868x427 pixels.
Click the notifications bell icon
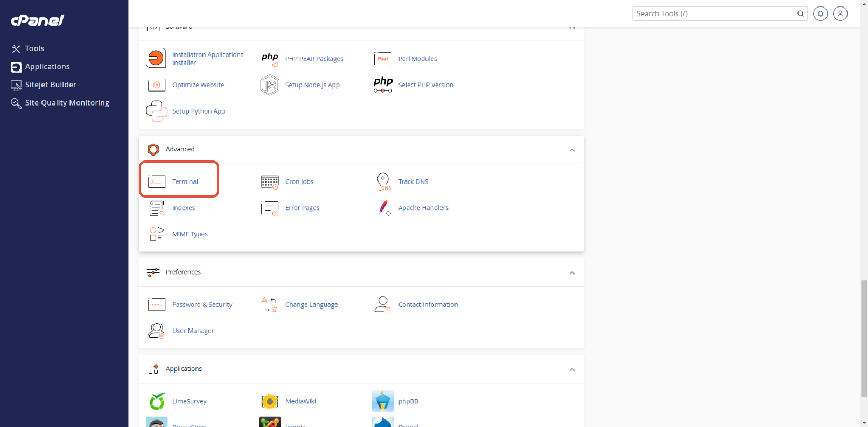[x=820, y=13]
